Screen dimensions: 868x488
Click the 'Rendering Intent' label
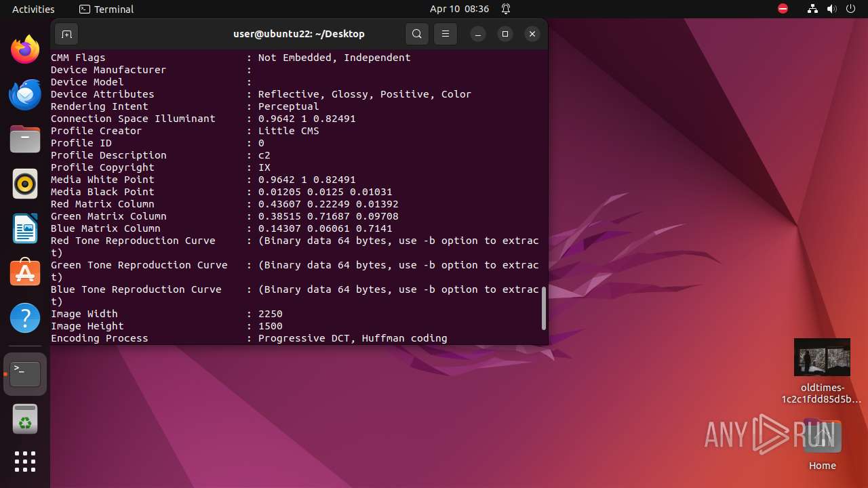tap(100, 106)
